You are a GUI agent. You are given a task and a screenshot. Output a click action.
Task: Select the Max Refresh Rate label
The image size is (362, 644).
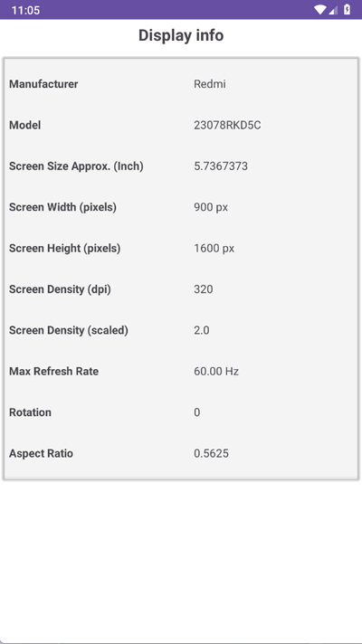tap(53, 371)
